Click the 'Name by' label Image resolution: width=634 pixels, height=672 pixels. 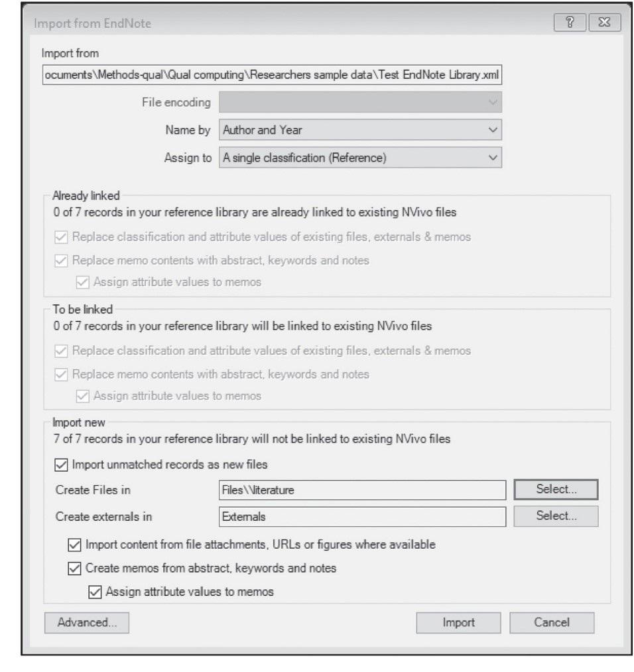[188, 130]
